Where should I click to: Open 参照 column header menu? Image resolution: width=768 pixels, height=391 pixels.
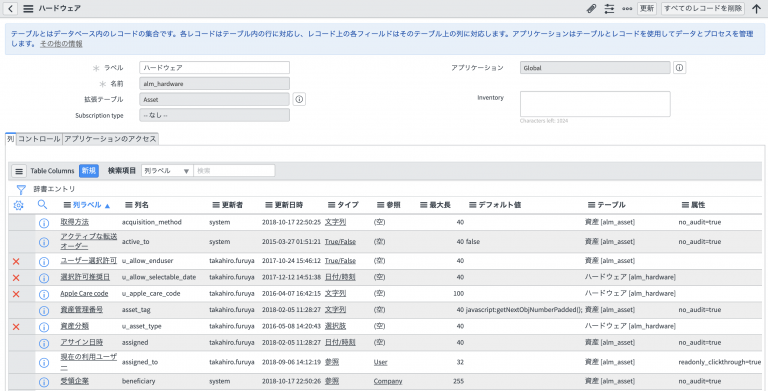381,205
